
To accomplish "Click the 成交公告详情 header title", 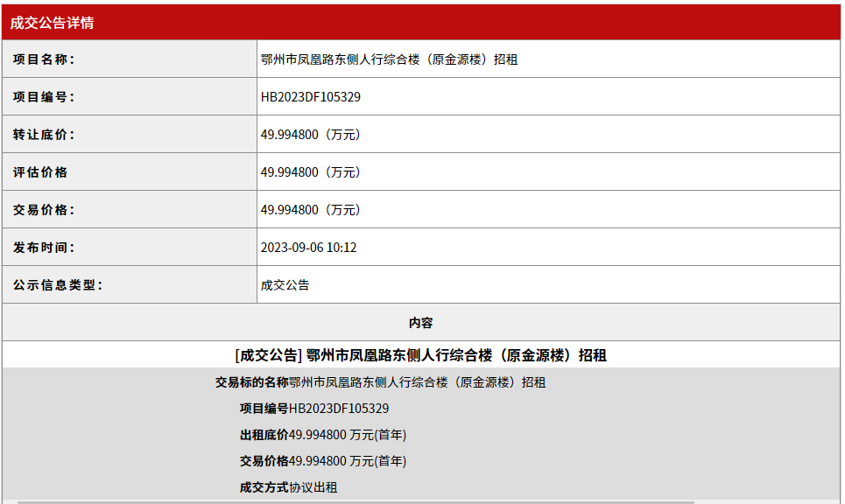I will (52, 23).
